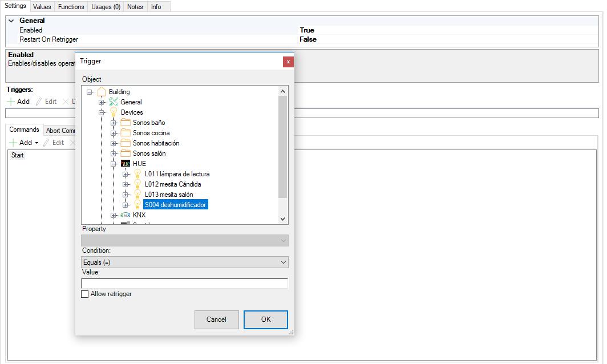Expand the Sonos cocina tree node
The height and width of the screenshot is (364, 607).
click(x=114, y=133)
